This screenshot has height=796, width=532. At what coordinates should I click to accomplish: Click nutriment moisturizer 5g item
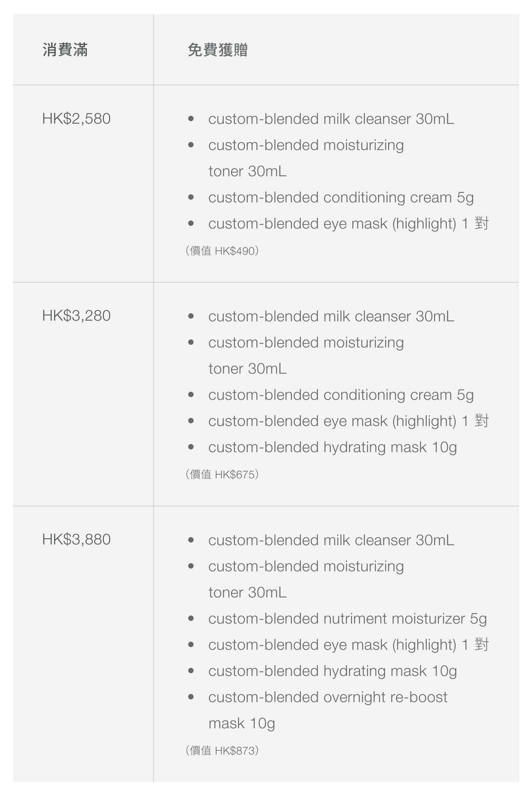tap(347, 619)
